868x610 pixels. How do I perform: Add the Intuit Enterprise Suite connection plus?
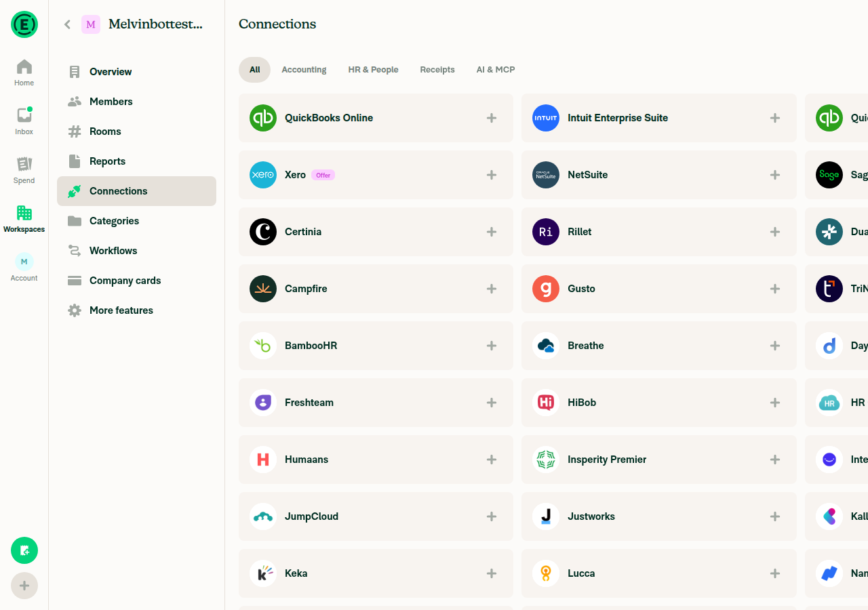(774, 118)
